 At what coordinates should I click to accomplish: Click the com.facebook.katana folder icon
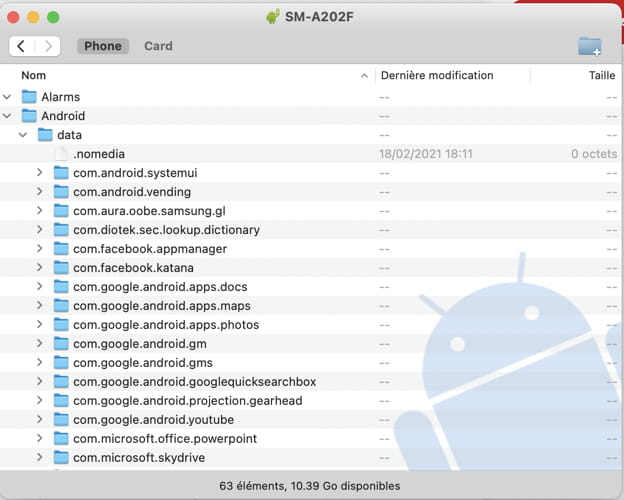61,268
